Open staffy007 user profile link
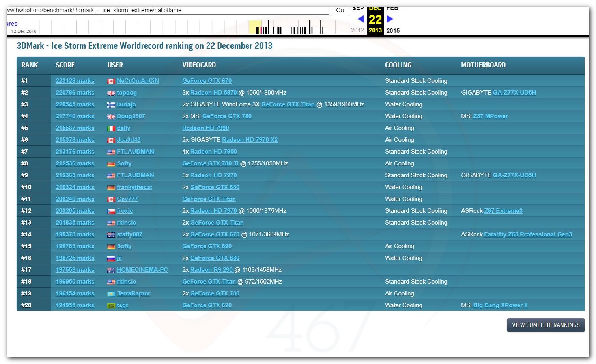This screenshot has height=364, width=596. 129,234
